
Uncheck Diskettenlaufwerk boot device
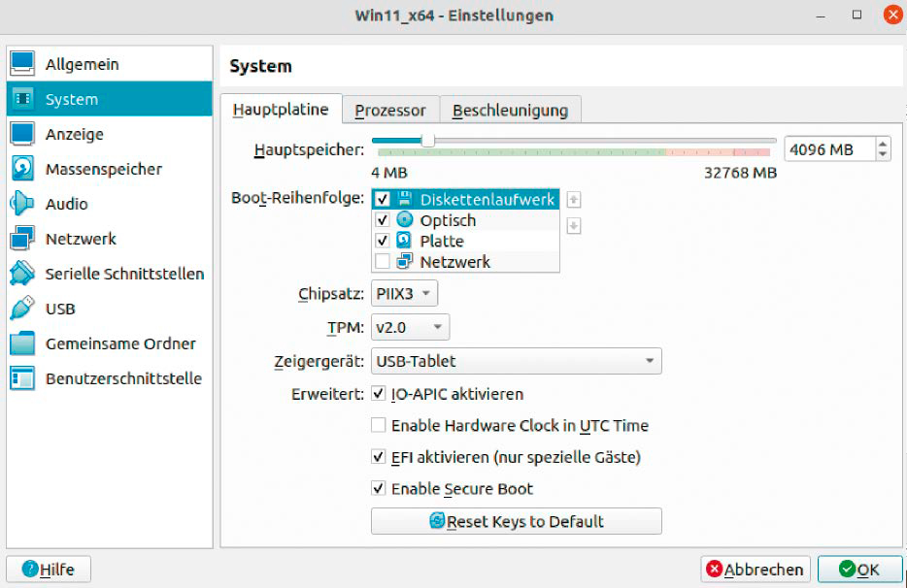coord(383,199)
